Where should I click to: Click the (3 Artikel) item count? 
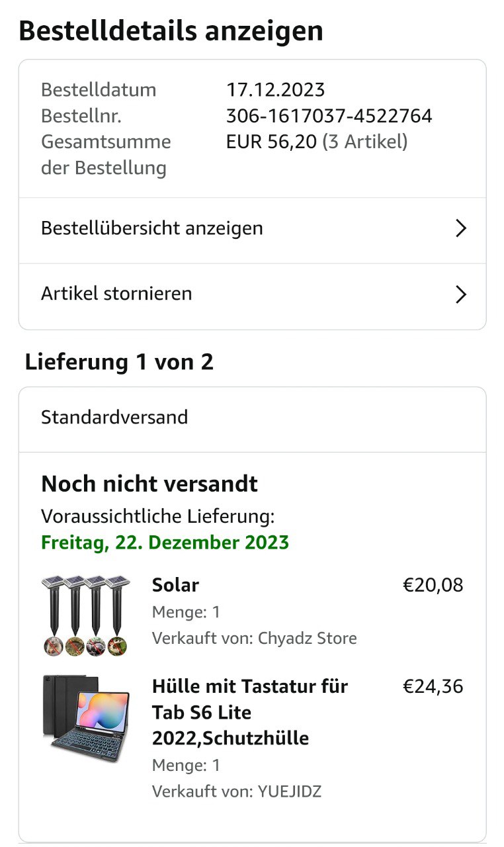coord(364,142)
